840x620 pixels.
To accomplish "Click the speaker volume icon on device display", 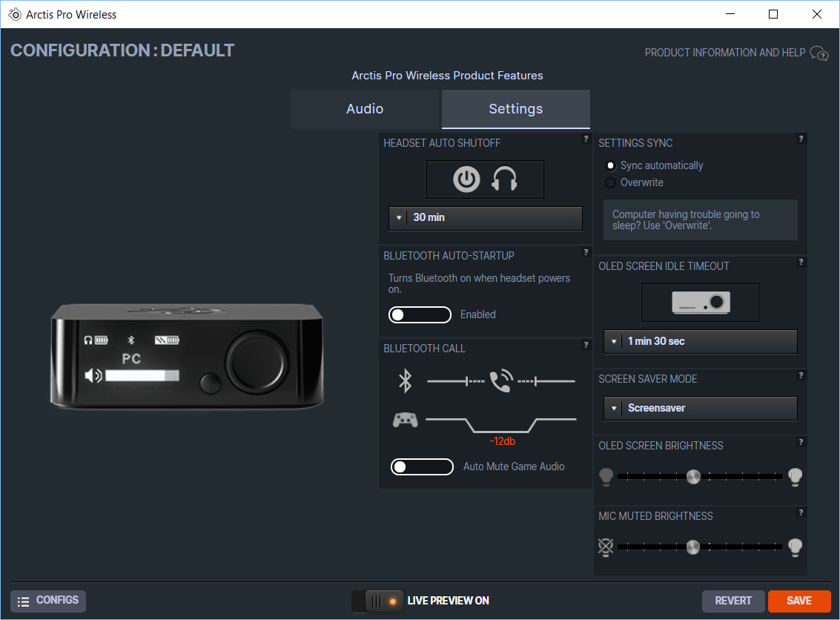I will click(x=93, y=376).
